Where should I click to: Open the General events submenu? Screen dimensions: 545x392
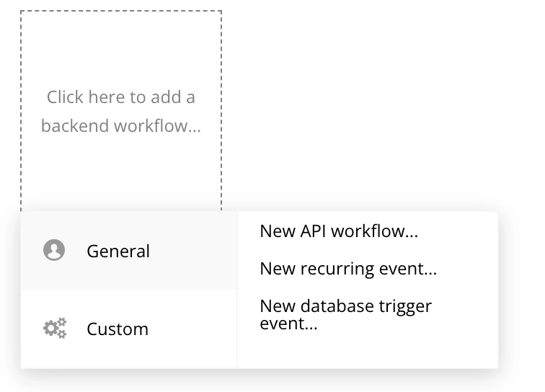click(x=129, y=251)
